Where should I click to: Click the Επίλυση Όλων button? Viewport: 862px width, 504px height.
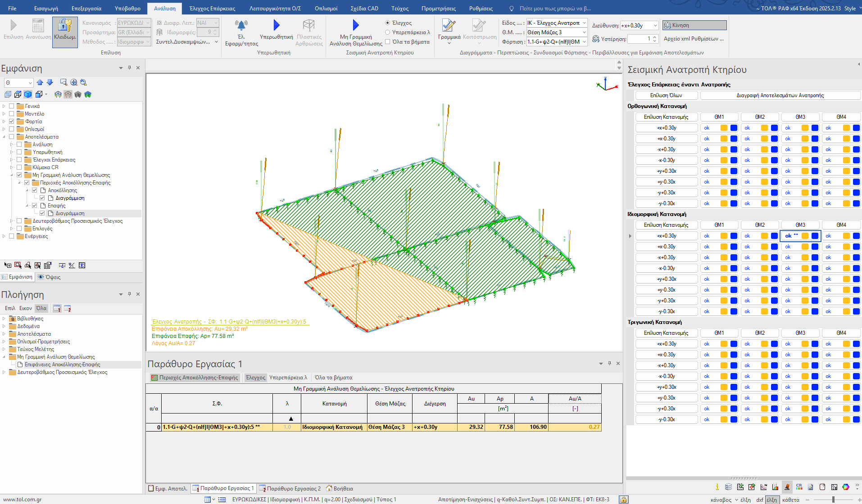tap(666, 95)
